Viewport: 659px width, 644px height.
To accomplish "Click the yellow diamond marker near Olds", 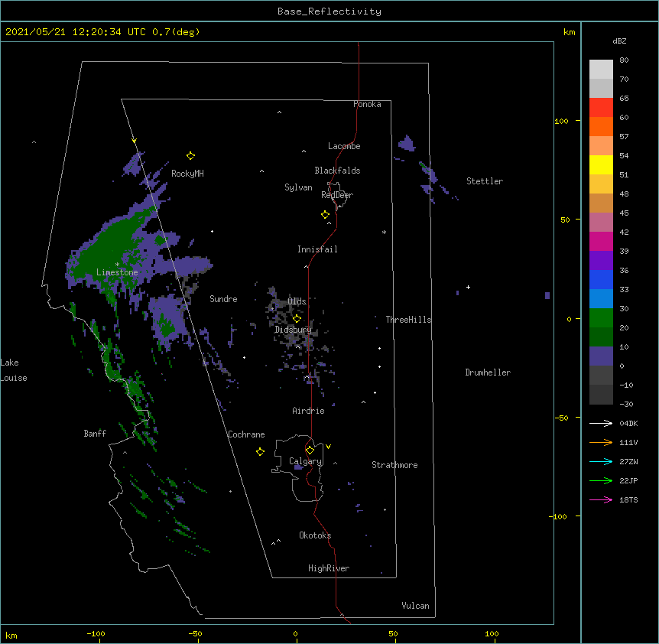I will point(297,318).
